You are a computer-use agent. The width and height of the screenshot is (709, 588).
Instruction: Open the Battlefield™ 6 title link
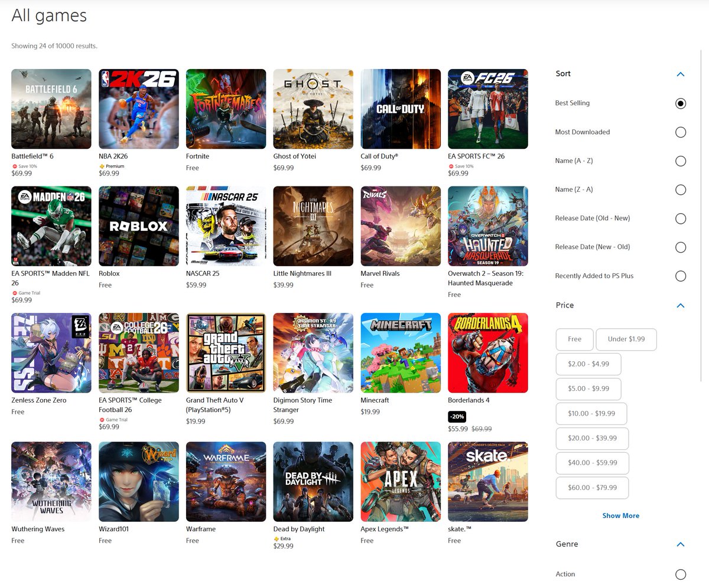coord(32,156)
